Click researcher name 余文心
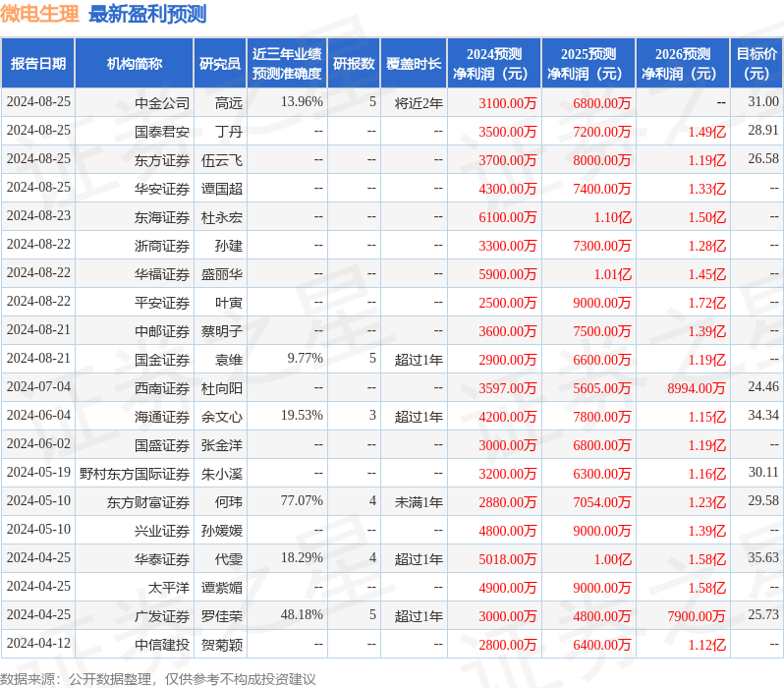The image size is (784, 688). pos(222,417)
